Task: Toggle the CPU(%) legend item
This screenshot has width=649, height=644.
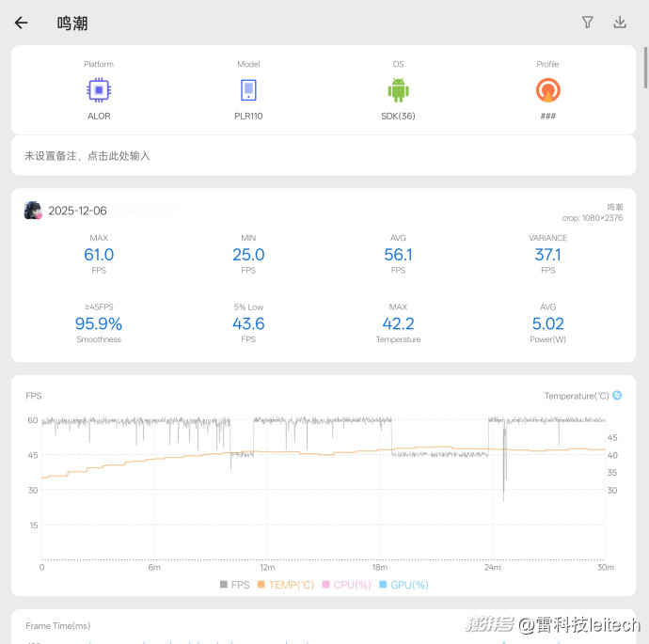Action: pyautogui.click(x=347, y=585)
